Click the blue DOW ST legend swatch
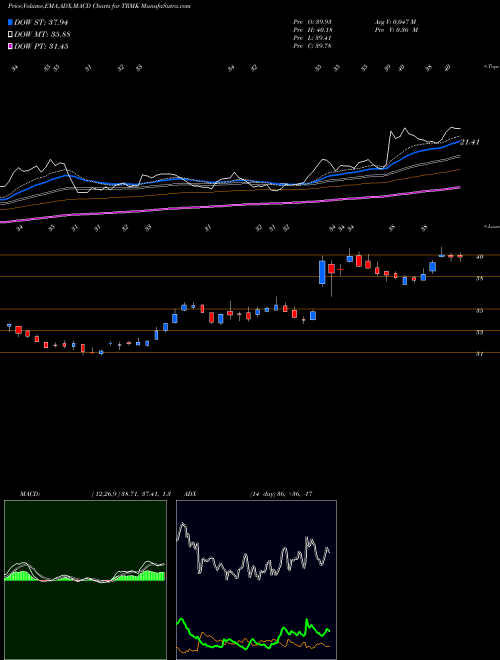The height and width of the screenshot is (660, 500). click(11, 22)
